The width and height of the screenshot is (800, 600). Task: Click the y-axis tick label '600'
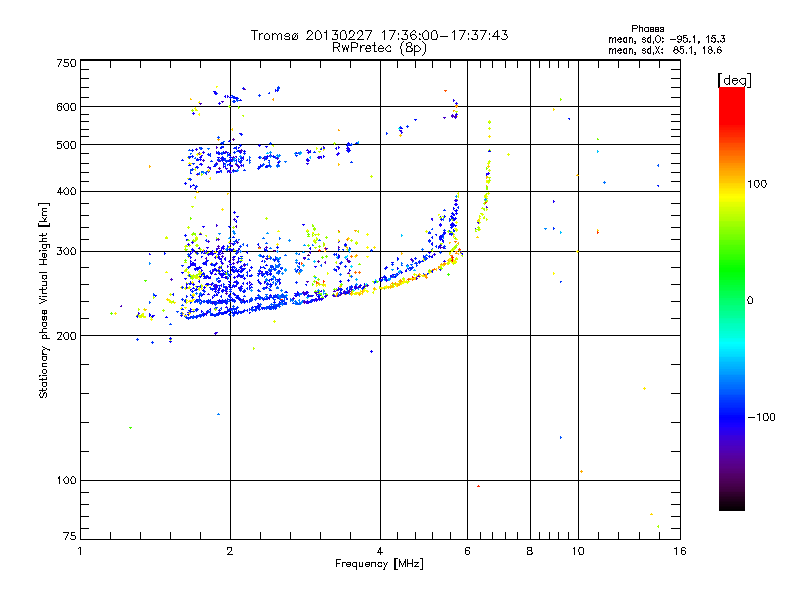pyautogui.click(x=66, y=107)
